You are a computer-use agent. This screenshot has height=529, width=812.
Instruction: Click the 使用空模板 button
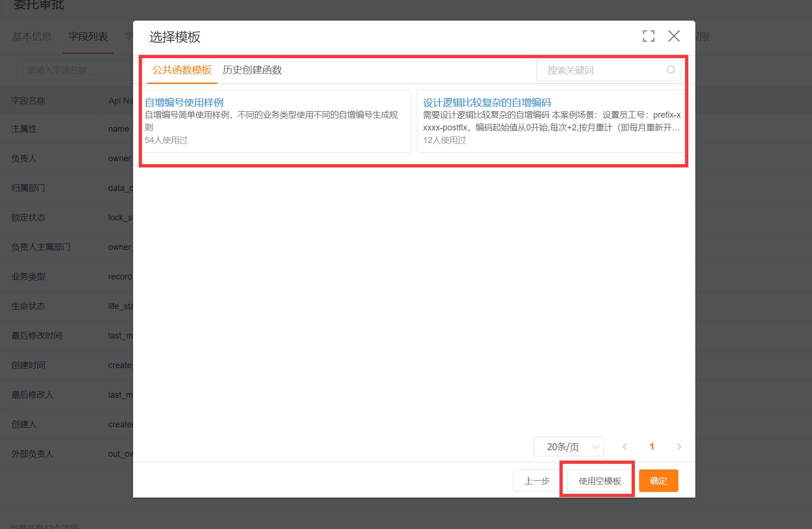click(600, 481)
